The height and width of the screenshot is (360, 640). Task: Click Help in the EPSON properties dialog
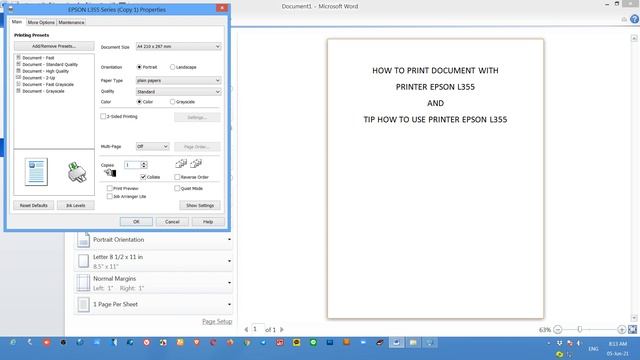[208, 222]
